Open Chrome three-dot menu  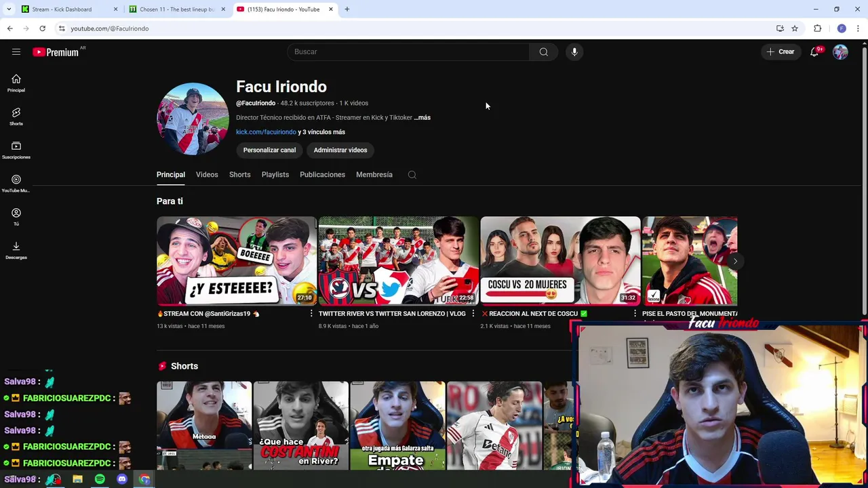point(859,28)
